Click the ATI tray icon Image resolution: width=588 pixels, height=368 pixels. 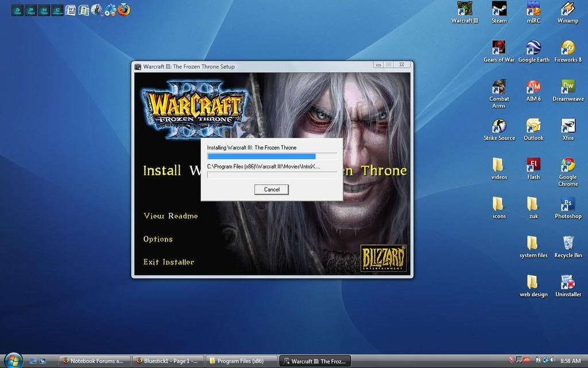coord(527,361)
